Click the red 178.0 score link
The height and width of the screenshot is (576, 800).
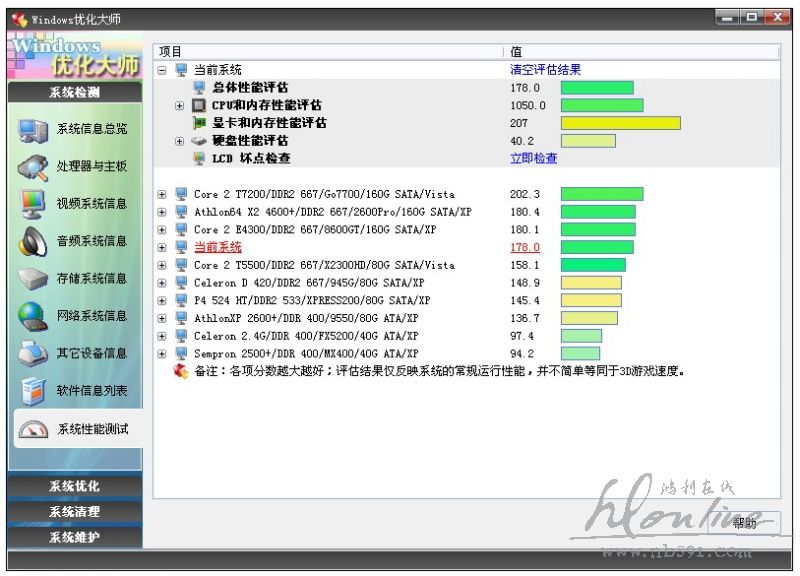[x=525, y=247]
